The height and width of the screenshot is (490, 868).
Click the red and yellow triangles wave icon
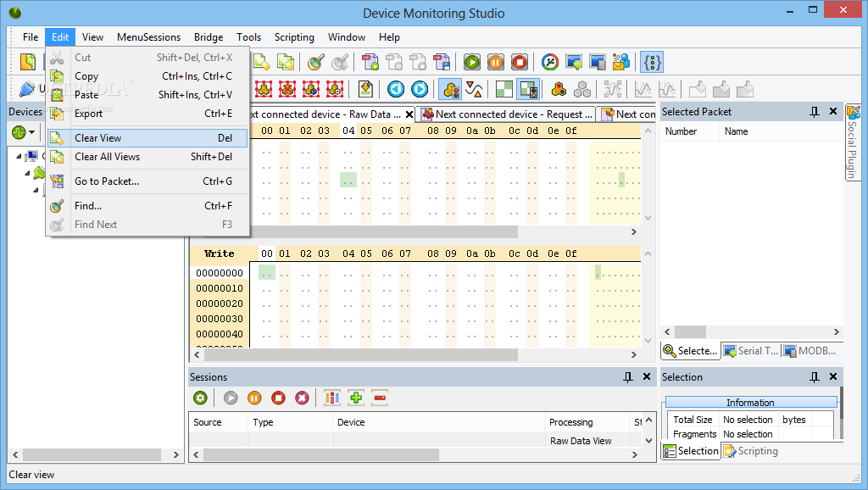pos(474,88)
